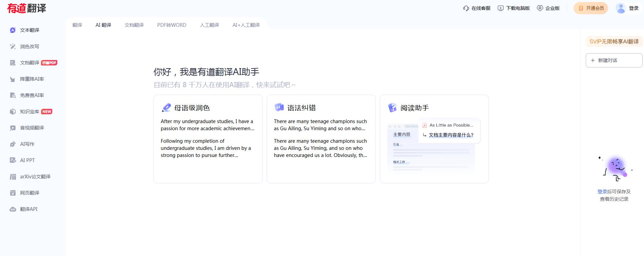This screenshot has height=256, width=644.
Task: Click the 音视频翻译 sidebar icon
Action: pyautogui.click(x=13, y=128)
